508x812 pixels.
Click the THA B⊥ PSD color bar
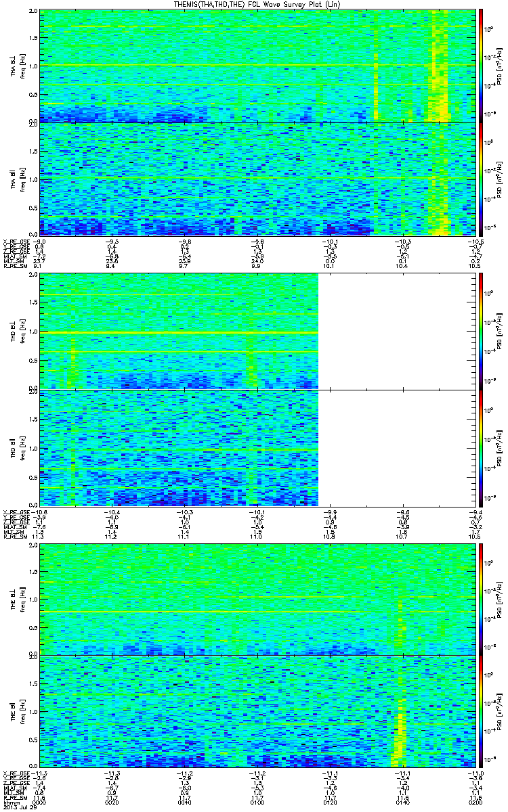[x=482, y=66]
